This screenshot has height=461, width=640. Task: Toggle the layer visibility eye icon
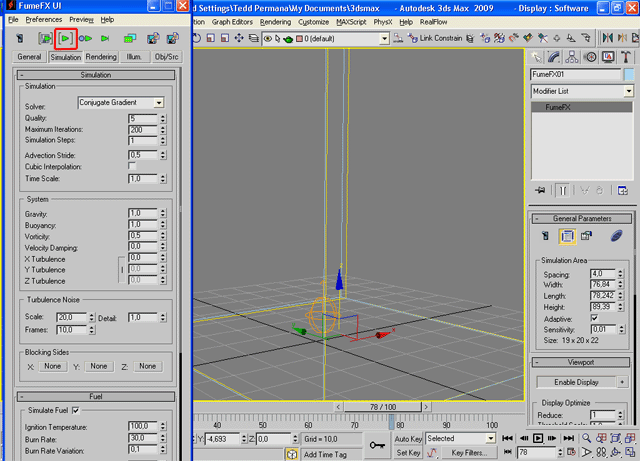coord(268,39)
